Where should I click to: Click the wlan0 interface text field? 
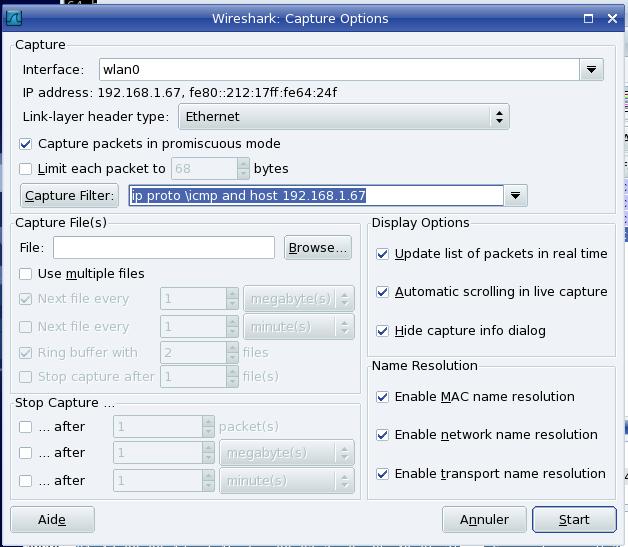[x=339, y=70]
